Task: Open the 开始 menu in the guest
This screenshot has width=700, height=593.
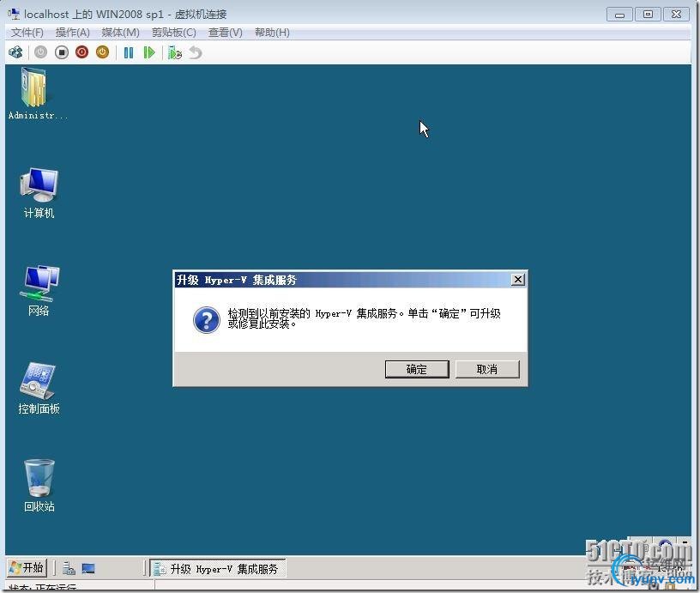Action: [27, 568]
